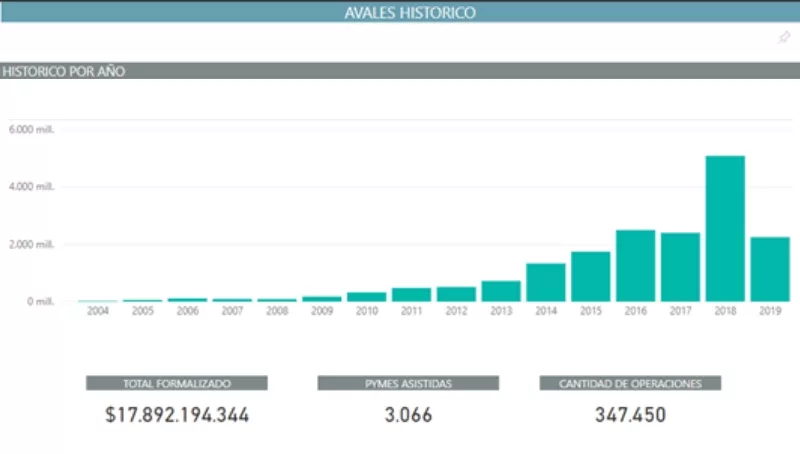Image resolution: width=800 pixels, height=454 pixels.
Task: Select the 2019 bar in the chart
Action: pyautogui.click(x=770, y=269)
